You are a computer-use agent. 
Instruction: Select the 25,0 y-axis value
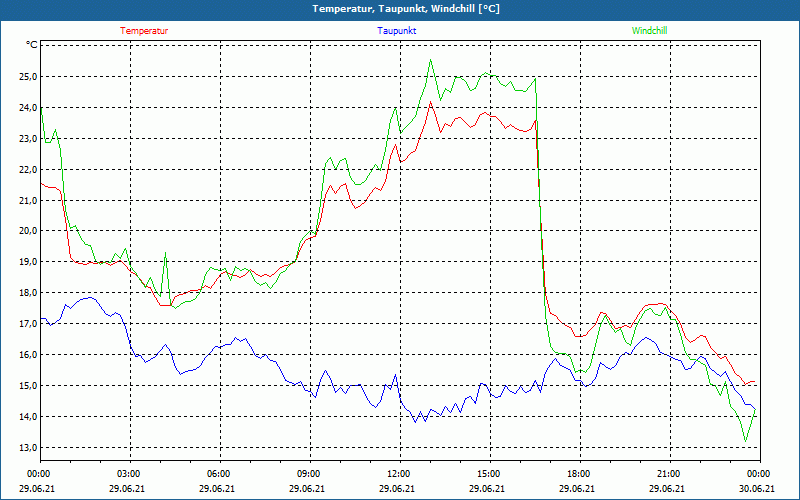coord(28,77)
